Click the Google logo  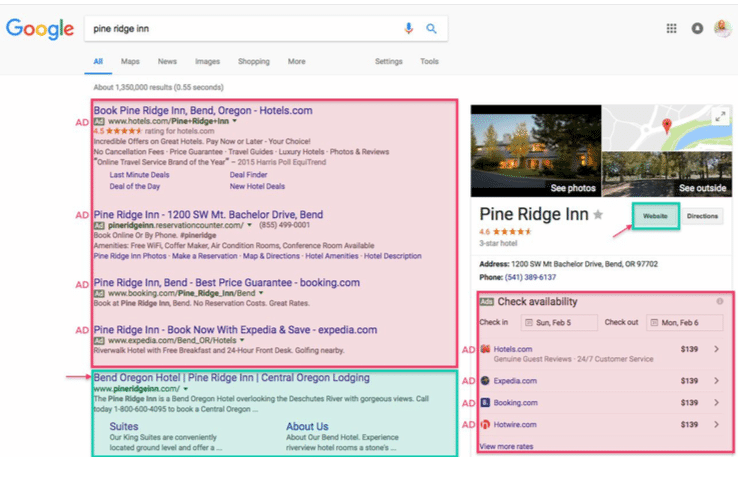point(40,29)
